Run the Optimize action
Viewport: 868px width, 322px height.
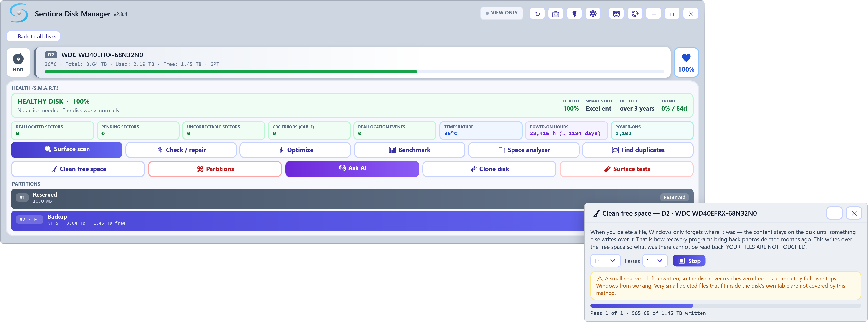pos(296,150)
